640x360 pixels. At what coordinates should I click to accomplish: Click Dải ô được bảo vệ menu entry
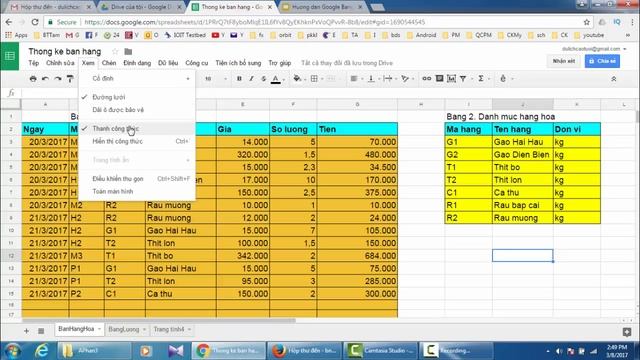click(x=137, y=110)
